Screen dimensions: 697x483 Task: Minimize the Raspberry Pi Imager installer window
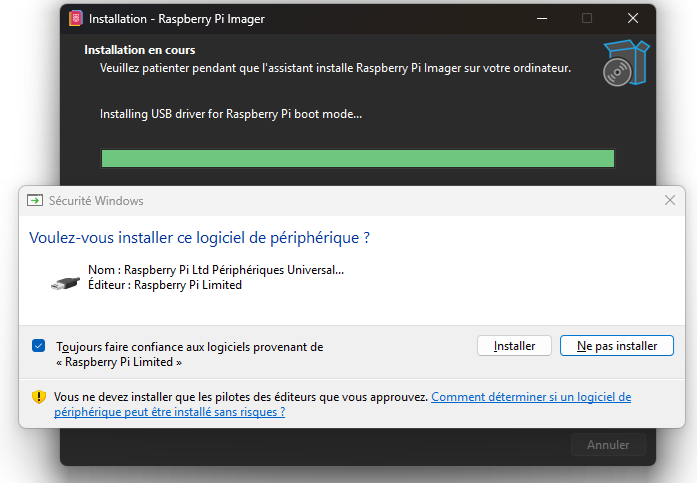tap(542, 19)
